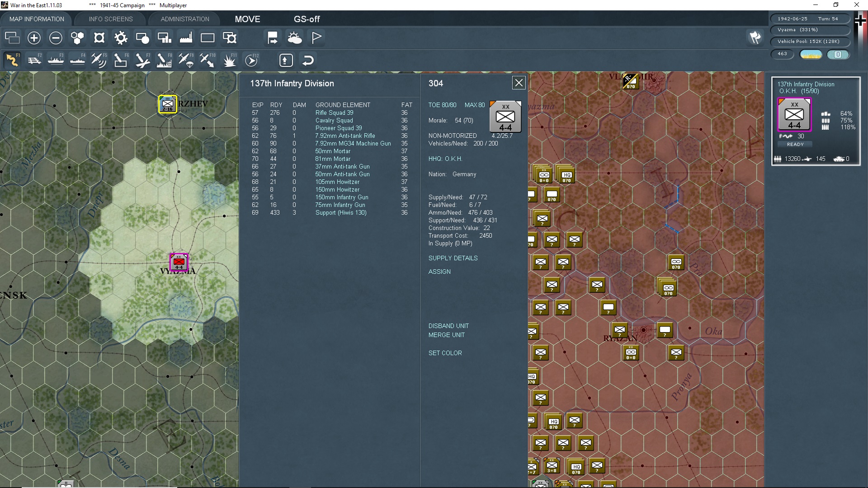Click the screen with bar chart icon
868x488 pixels.
[x=164, y=38]
